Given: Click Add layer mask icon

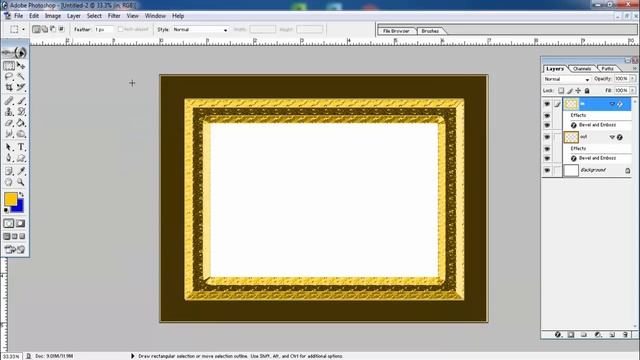Looking at the screenshot, I should click(571, 335).
